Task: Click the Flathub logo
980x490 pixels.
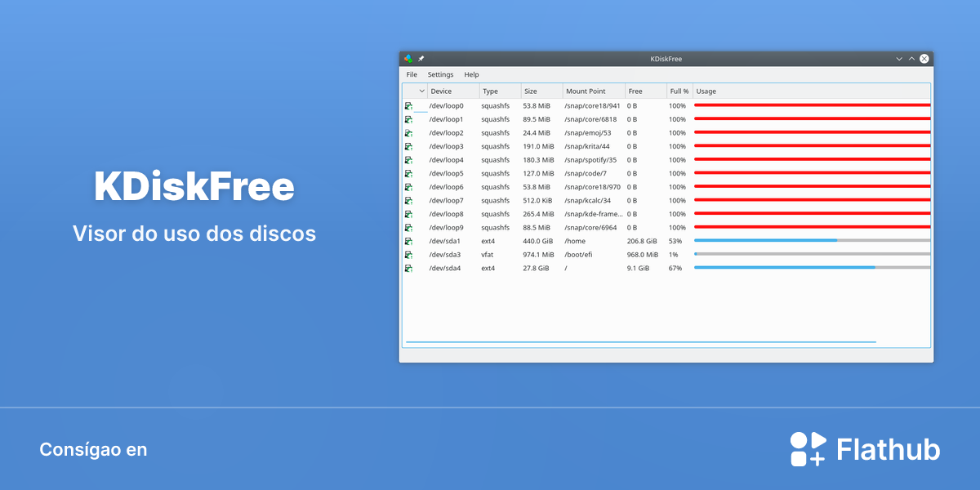Action: (x=865, y=449)
